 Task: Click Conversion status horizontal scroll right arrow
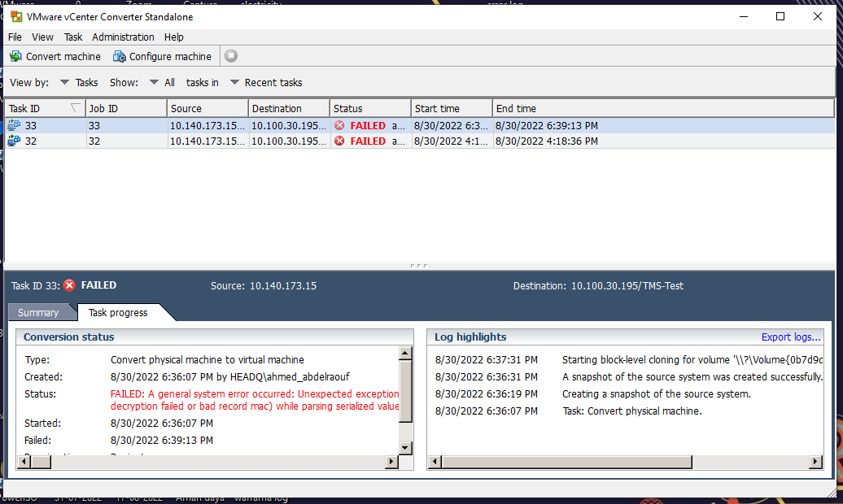(392, 461)
